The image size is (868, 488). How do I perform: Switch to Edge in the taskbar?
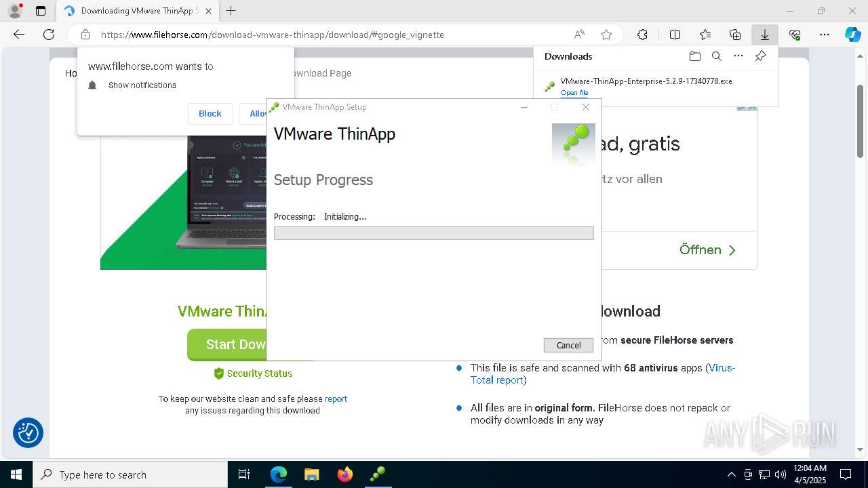[x=279, y=474]
